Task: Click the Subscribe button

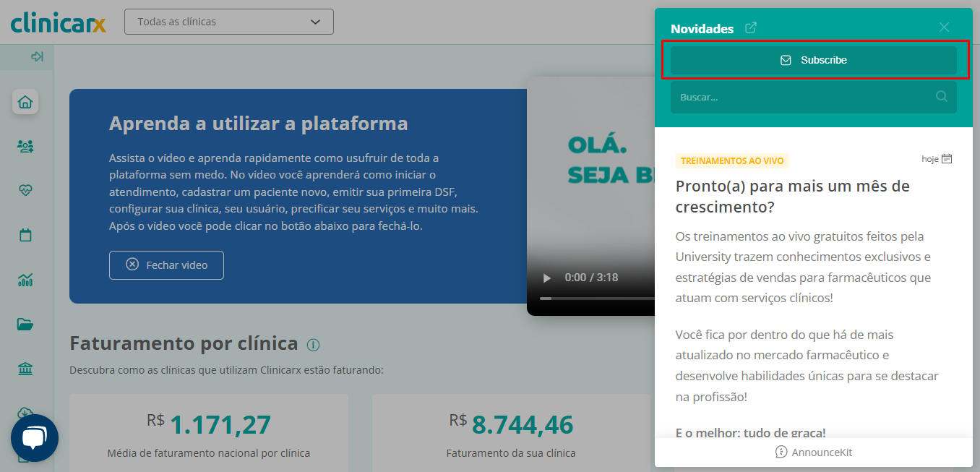Action: click(813, 60)
